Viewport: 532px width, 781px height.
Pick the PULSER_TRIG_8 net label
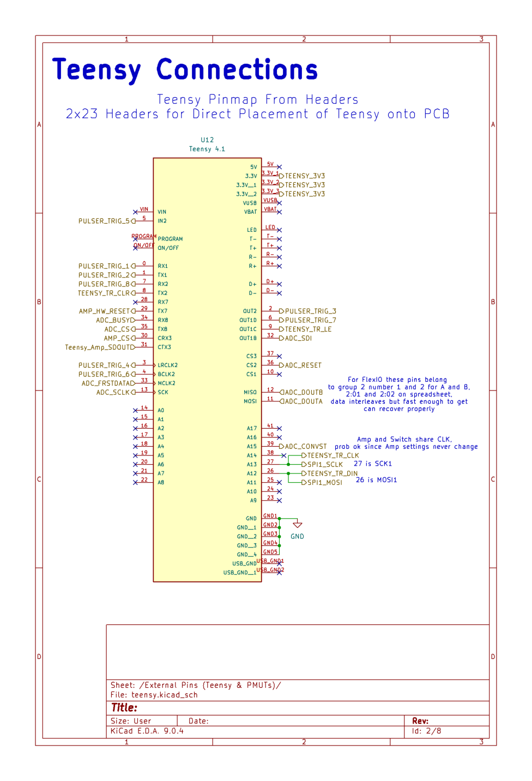(106, 284)
